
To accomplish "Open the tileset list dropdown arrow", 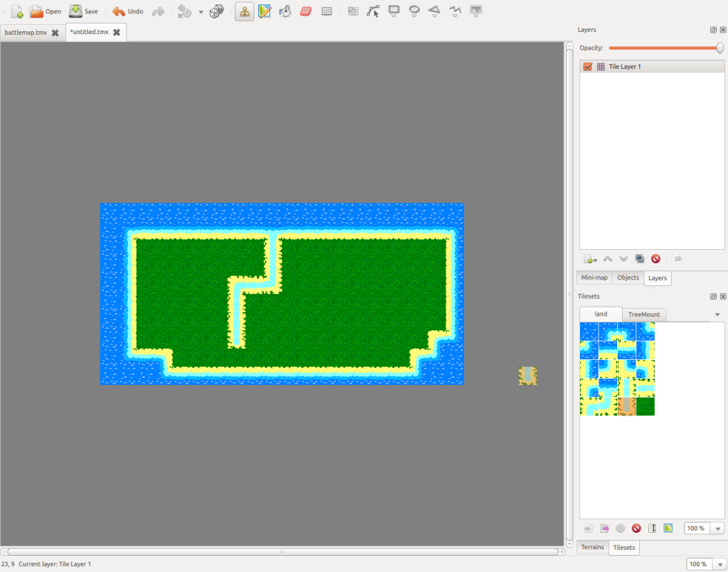I will 717,314.
